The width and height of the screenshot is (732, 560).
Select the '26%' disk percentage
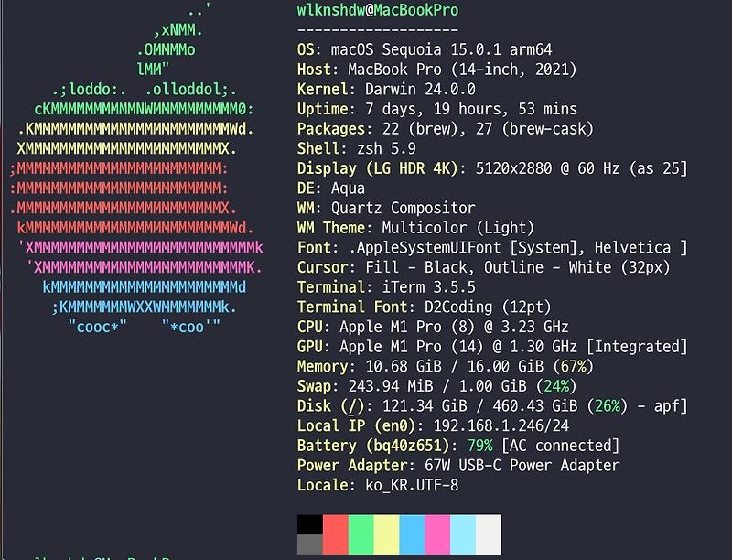(x=608, y=406)
